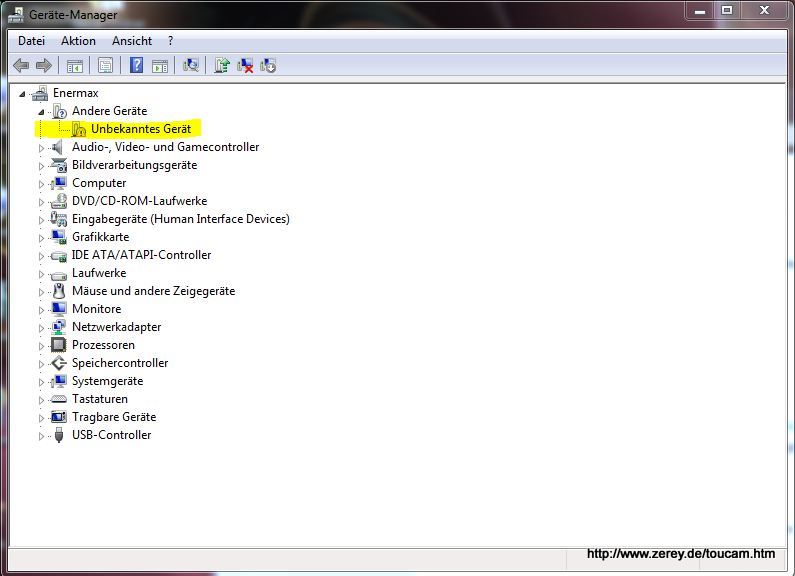The image size is (795, 576).
Task: Expand the USB-Controller category
Action: [41, 436]
